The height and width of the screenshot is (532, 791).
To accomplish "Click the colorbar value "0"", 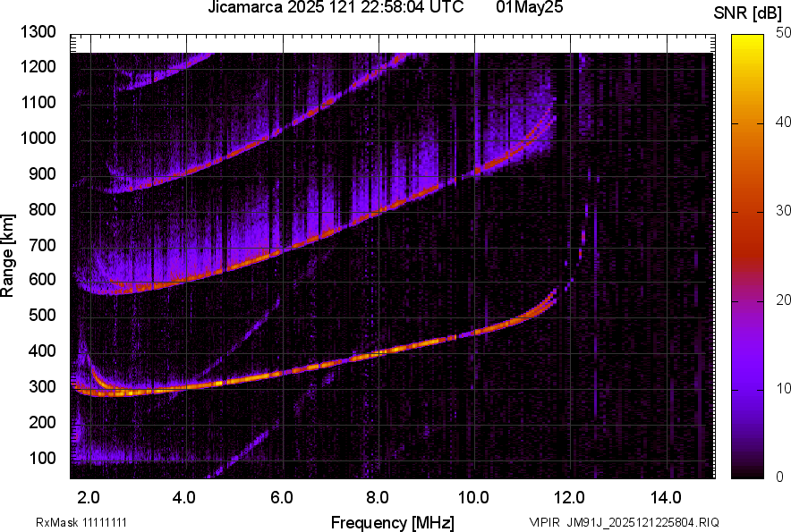I will tap(779, 477).
